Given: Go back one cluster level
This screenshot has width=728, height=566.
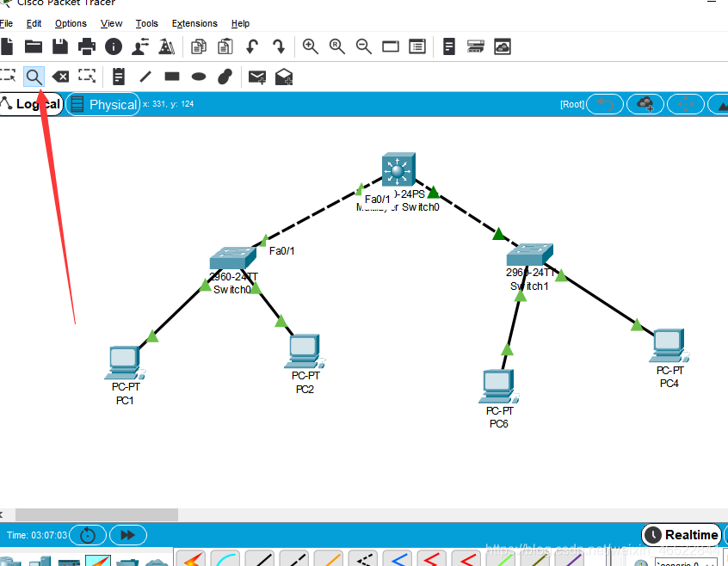Looking at the screenshot, I should (605, 104).
